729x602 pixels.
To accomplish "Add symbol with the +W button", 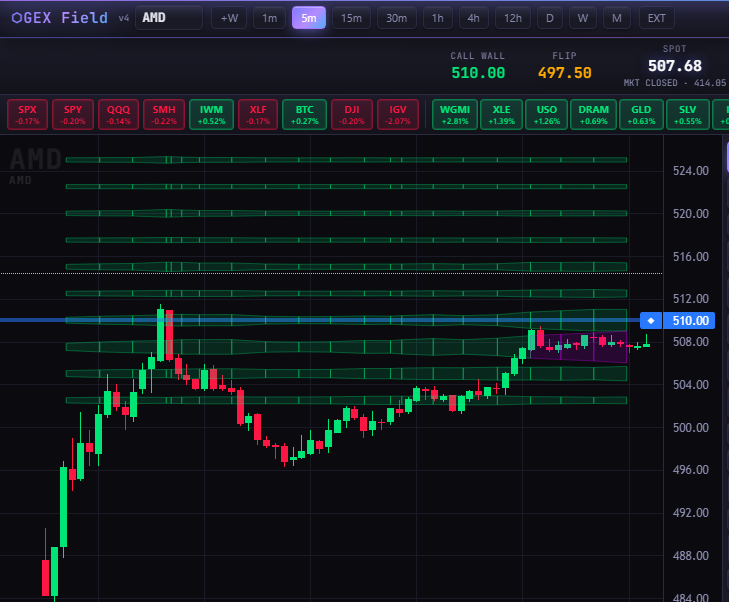I will point(229,18).
